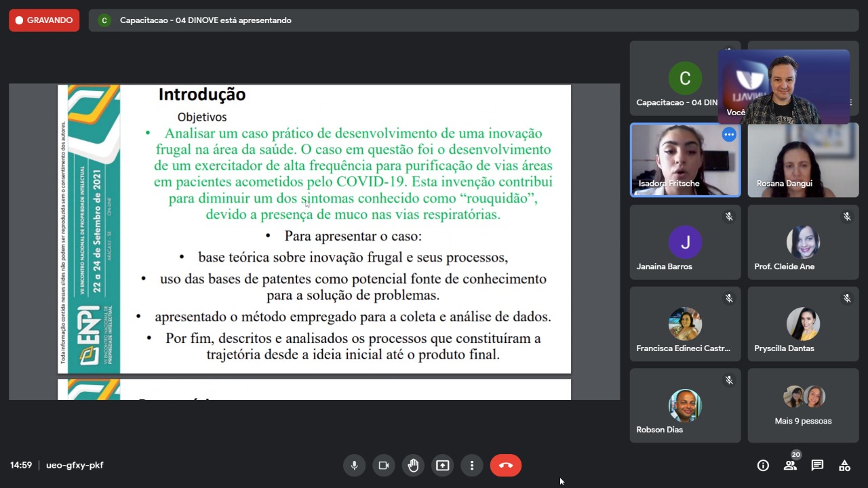Click the ENPI logo on slide
The height and width of the screenshot is (488, 868).
(90, 337)
